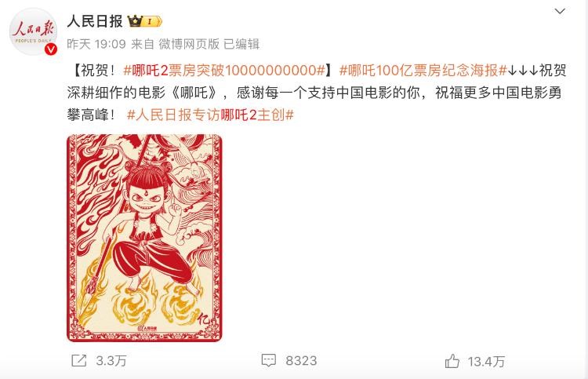Viewport: 588px width, 379px height.
Task: Enlarge the Nezha poster thumbnail
Action: (x=144, y=238)
